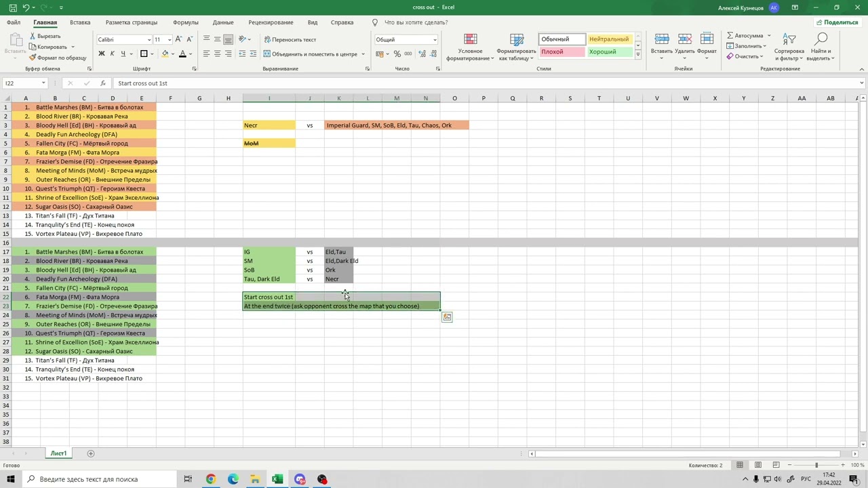Switch to the Вставка ribbon tab
868x488 pixels.
tap(80, 22)
